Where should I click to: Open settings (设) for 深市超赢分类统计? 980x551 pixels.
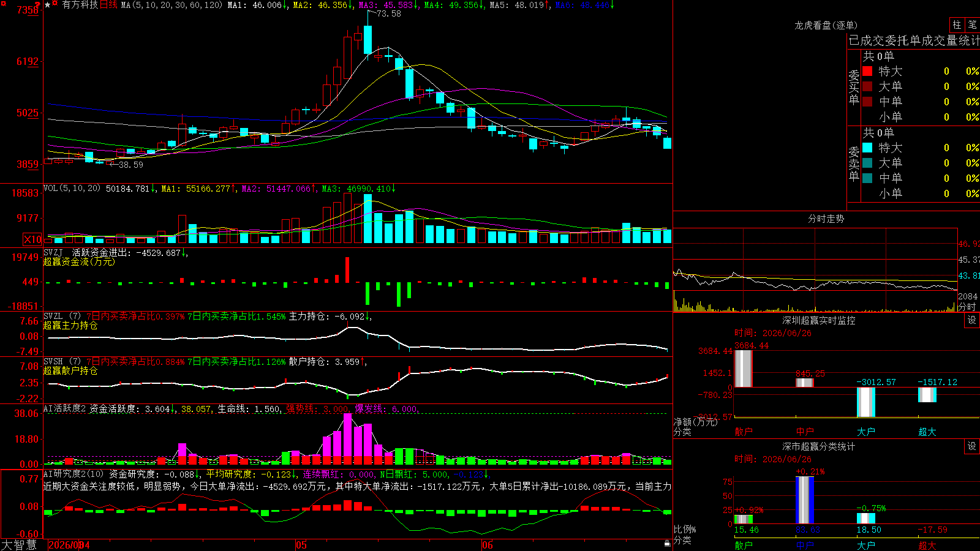coord(972,446)
